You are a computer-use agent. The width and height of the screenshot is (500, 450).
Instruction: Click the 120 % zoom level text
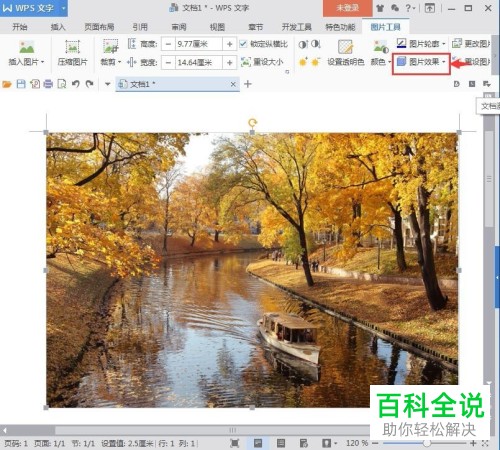(x=357, y=443)
